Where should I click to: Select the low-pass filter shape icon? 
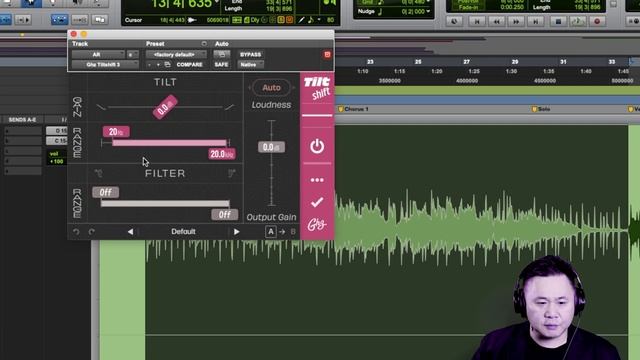[231, 173]
